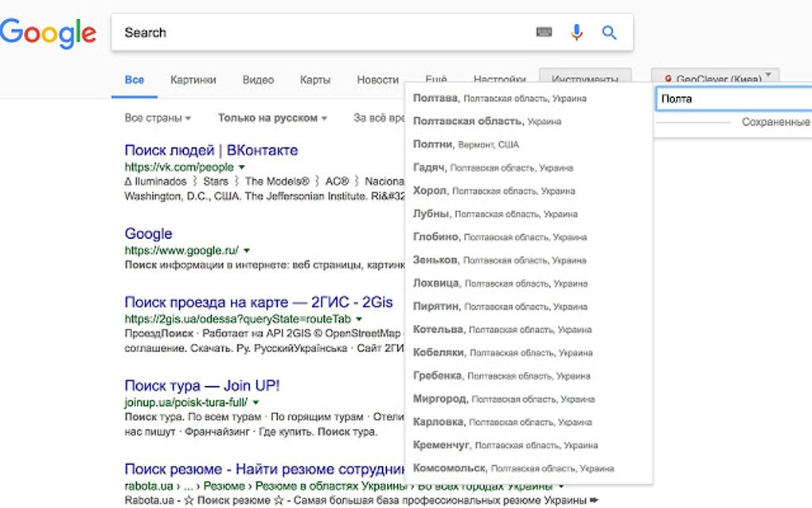Switch to the Картинки tab

(193, 80)
